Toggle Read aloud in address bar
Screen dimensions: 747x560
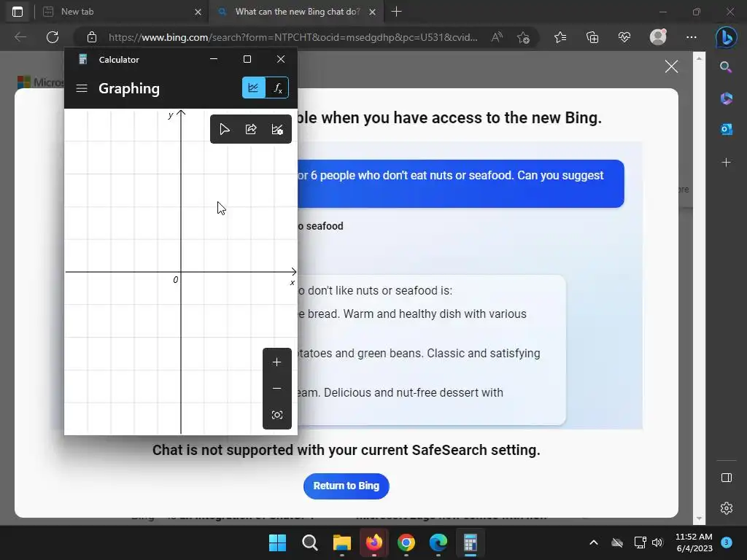(x=497, y=37)
